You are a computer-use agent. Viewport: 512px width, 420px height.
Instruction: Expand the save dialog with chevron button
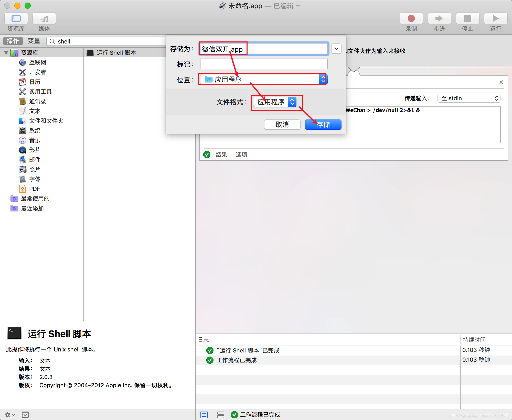tap(336, 49)
